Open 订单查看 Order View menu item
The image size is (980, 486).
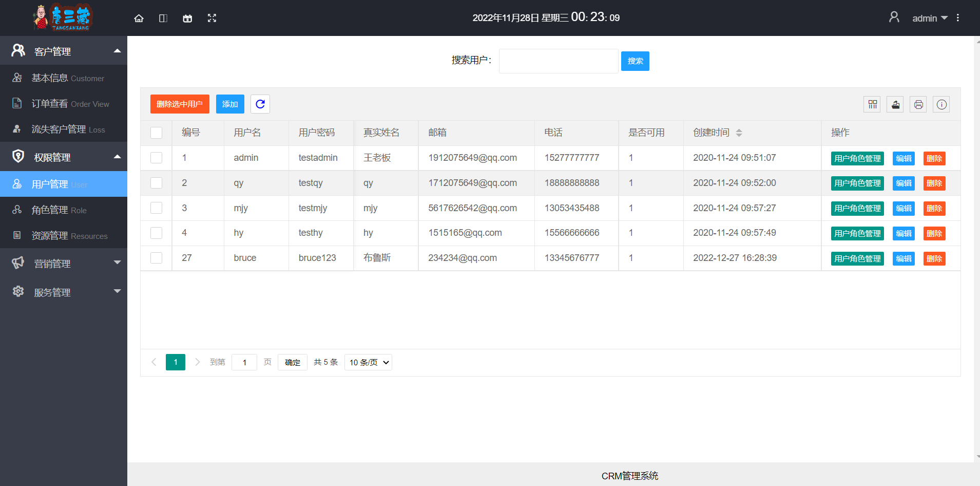(64, 104)
